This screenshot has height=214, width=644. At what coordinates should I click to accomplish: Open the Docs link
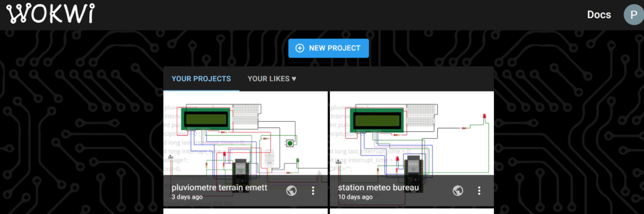pyautogui.click(x=599, y=15)
